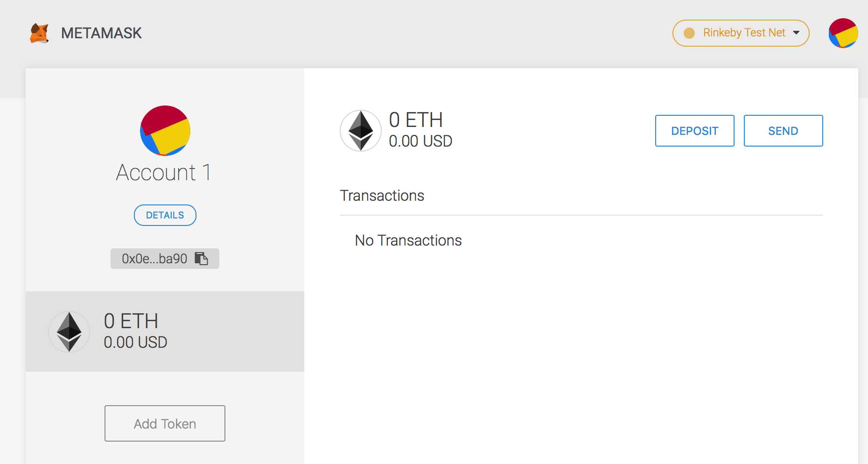Click the Account 1 name label
This screenshot has height=464, width=868.
click(x=164, y=173)
